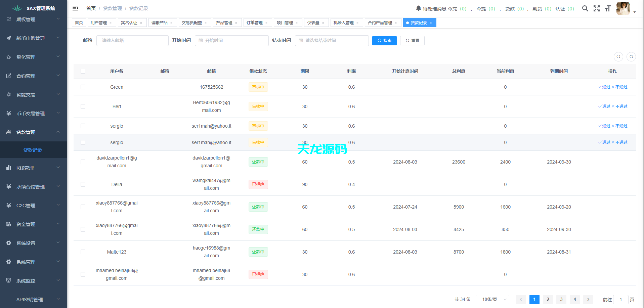
Task: Click the calendar icon in 开始时间 field
Action: point(201,40)
